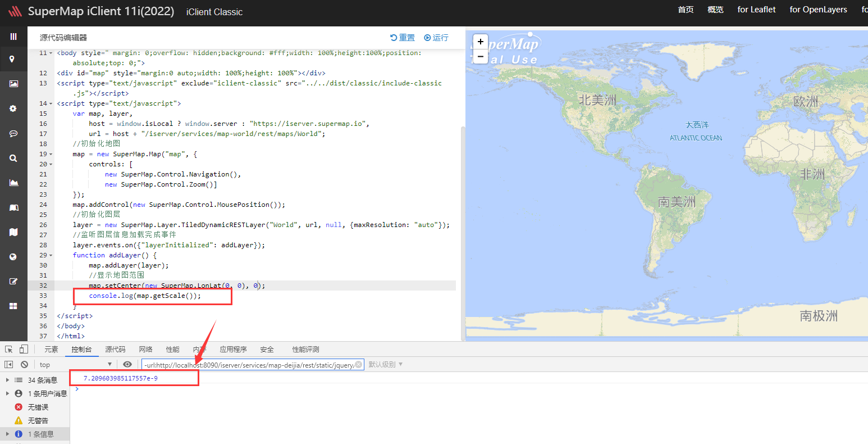
Task: Click the 南极洲 label on the map
Action: (819, 316)
